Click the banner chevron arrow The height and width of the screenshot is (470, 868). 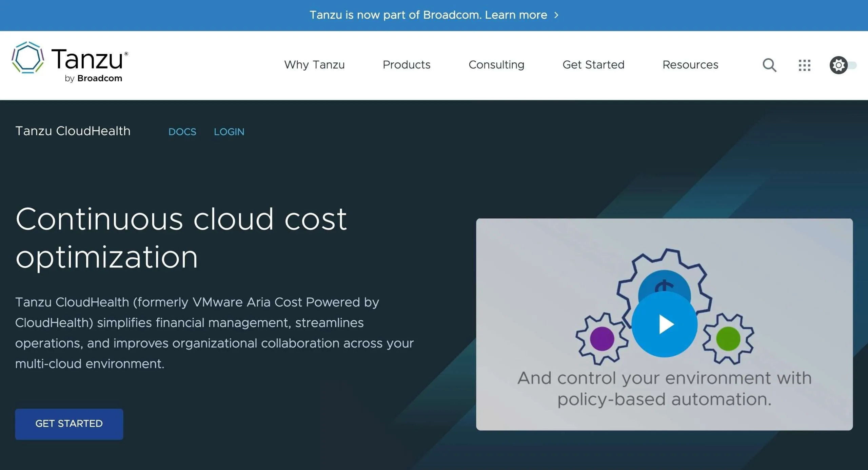(556, 15)
